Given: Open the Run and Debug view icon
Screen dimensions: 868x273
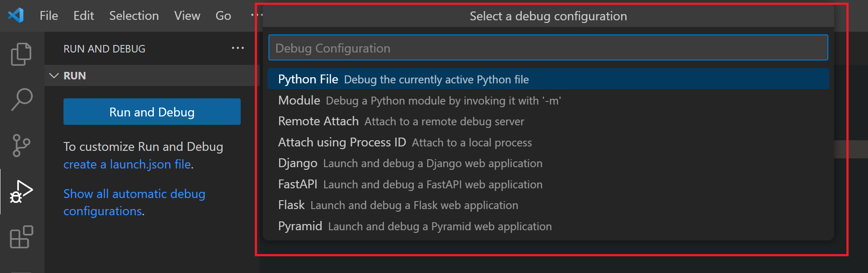Looking at the screenshot, I should (x=21, y=191).
